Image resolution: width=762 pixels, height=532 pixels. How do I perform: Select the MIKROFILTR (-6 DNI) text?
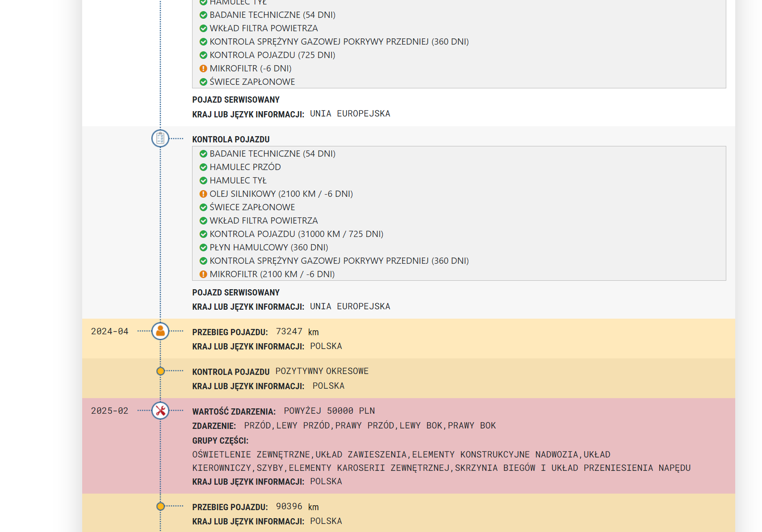pos(251,69)
